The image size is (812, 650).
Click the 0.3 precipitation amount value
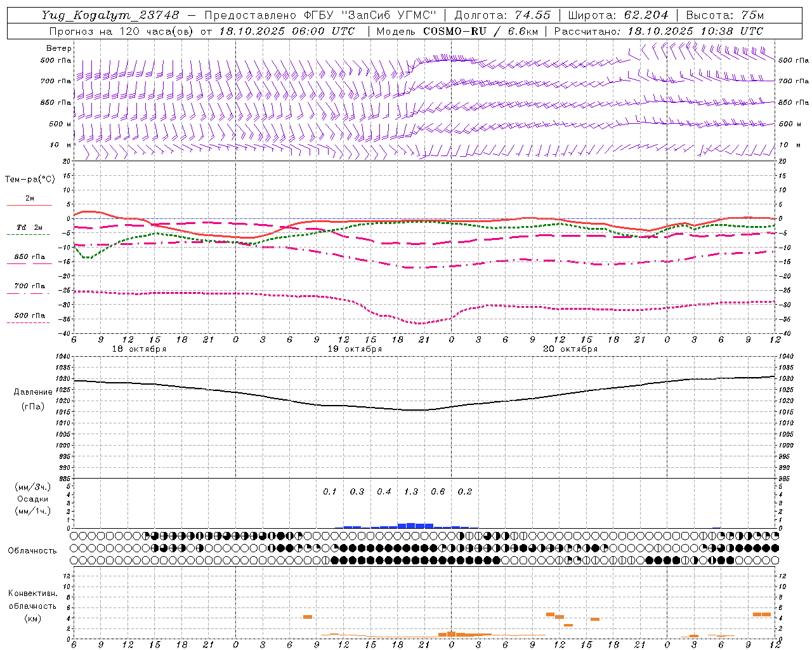(x=357, y=492)
